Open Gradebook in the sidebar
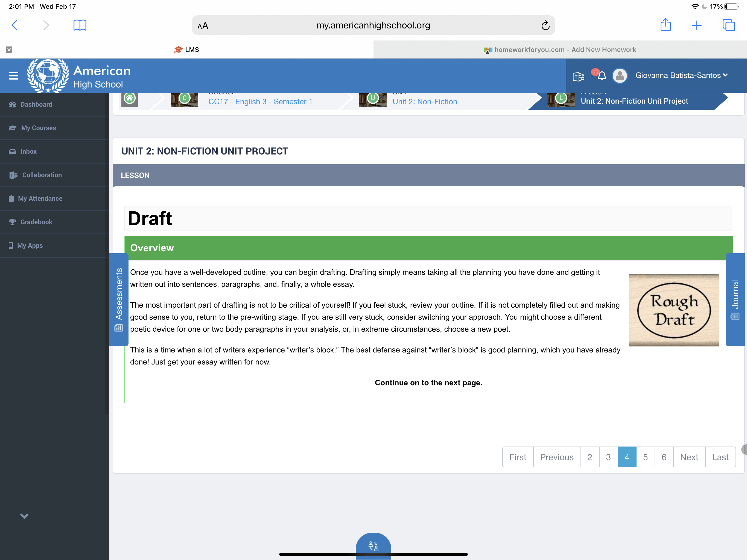Image resolution: width=747 pixels, height=560 pixels. (x=36, y=222)
